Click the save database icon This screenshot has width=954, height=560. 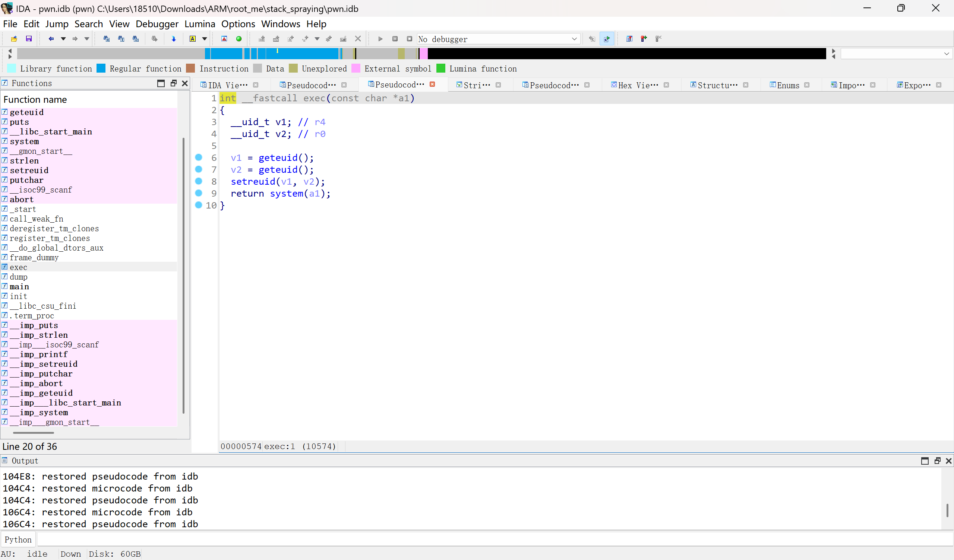click(29, 39)
